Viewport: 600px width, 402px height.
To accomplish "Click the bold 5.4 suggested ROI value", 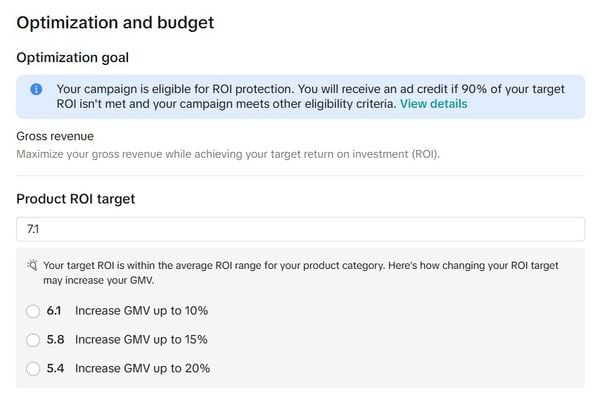I will 55,368.
